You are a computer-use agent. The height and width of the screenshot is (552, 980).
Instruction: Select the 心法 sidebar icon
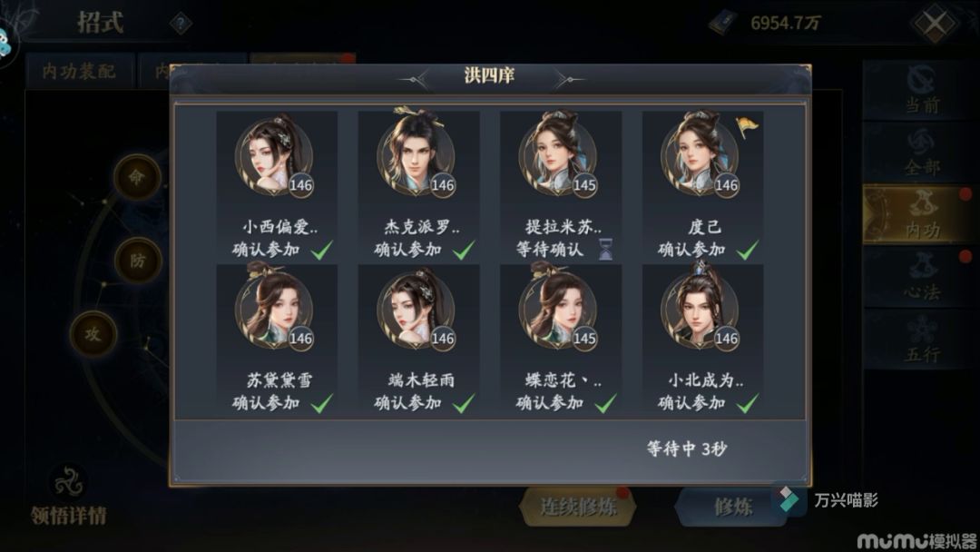coord(922,277)
